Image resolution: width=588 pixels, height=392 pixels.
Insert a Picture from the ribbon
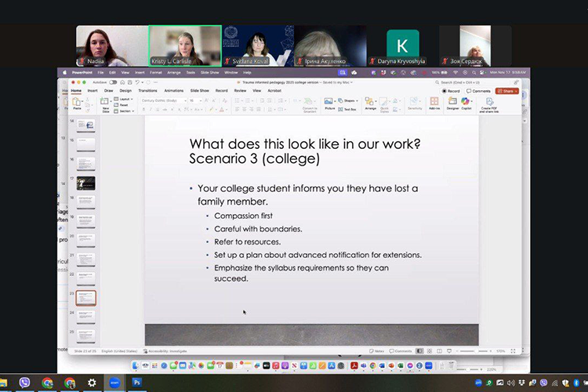coord(329,103)
